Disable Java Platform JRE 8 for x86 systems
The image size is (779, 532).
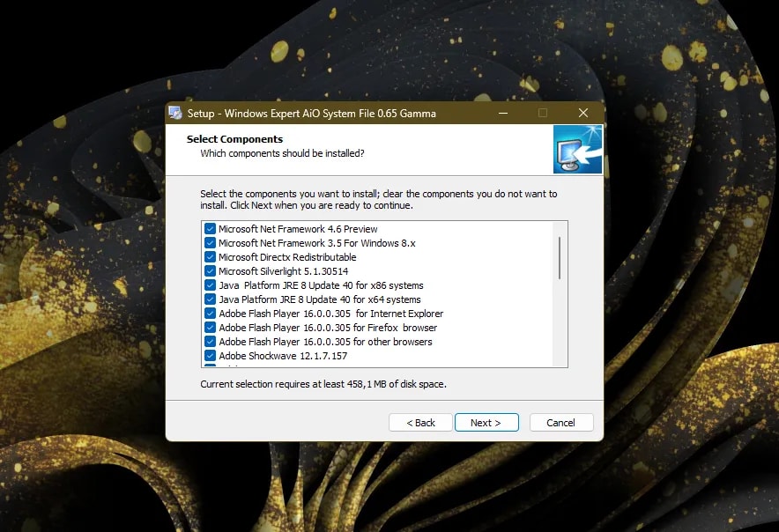[210, 285]
